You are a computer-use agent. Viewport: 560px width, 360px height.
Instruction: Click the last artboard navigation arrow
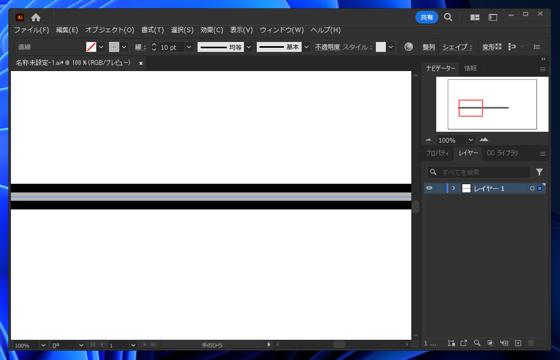point(153,345)
